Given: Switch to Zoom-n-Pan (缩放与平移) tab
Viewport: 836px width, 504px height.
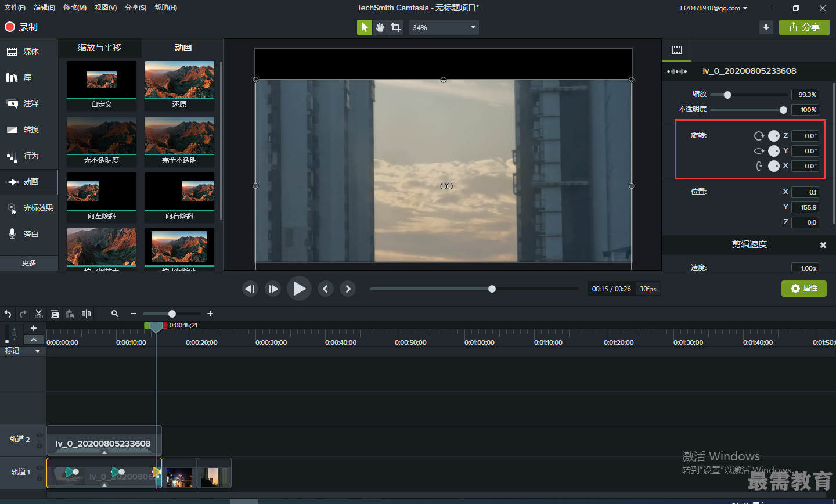Looking at the screenshot, I should pos(100,48).
